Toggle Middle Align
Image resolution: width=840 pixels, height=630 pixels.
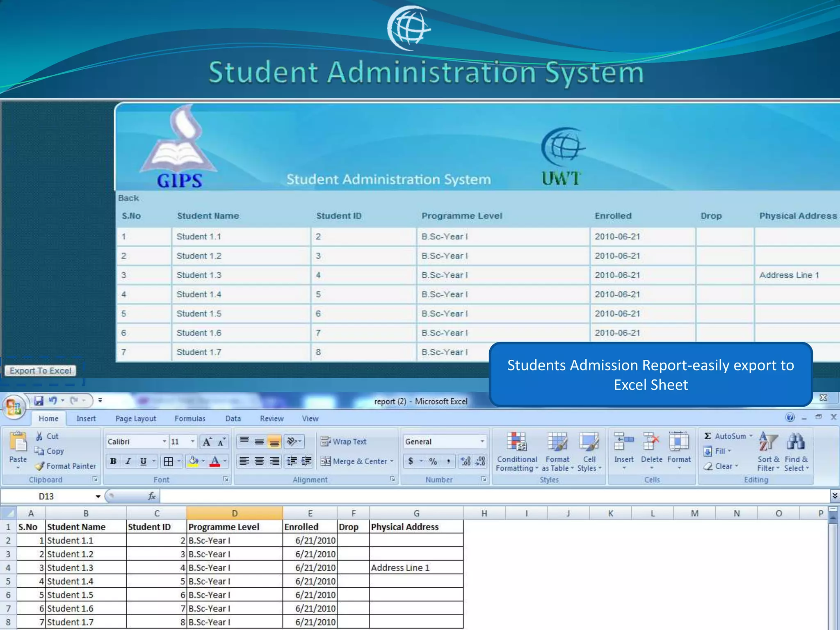259,442
